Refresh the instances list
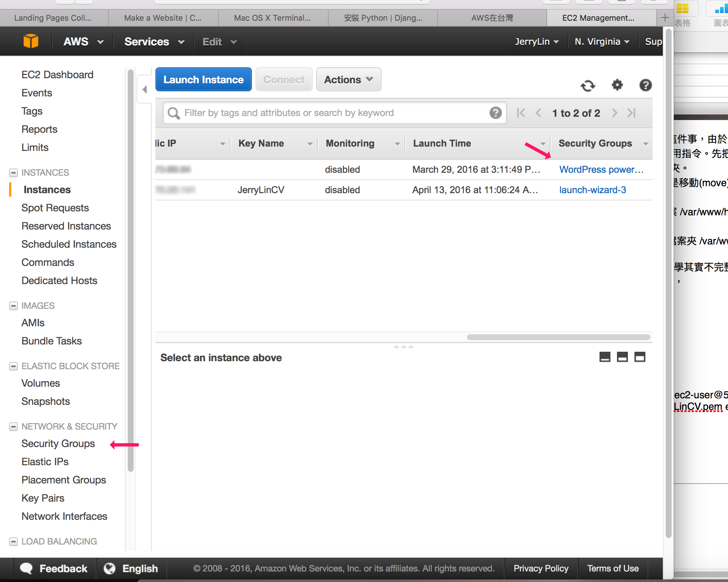The width and height of the screenshot is (728, 582). click(x=588, y=85)
